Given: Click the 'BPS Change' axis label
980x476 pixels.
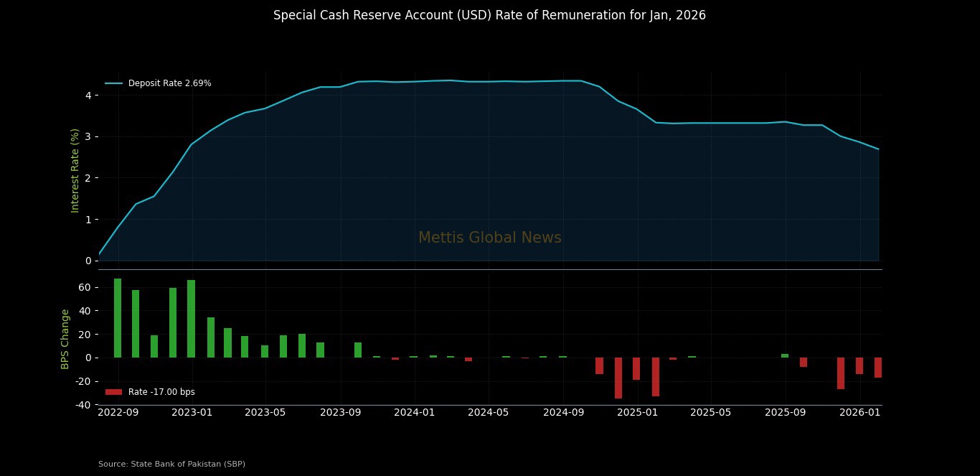Looking at the screenshot, I should coord(65,339).
